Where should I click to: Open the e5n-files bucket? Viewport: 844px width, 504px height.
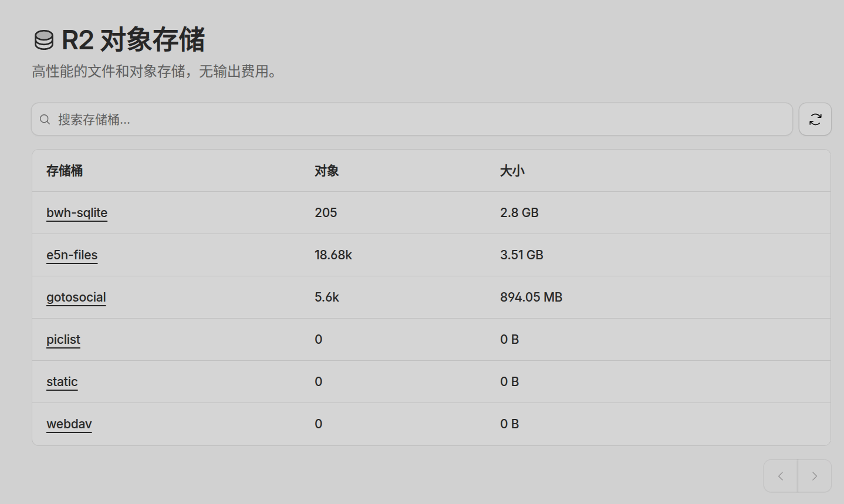pyautogui.click(x=72, y=255)
